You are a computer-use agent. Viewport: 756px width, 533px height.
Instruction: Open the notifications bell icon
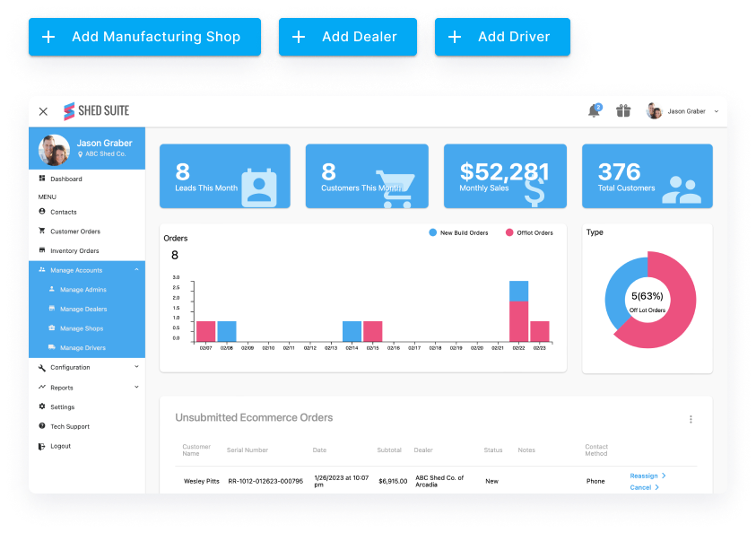pyautogui.click(x=594, y=110)
